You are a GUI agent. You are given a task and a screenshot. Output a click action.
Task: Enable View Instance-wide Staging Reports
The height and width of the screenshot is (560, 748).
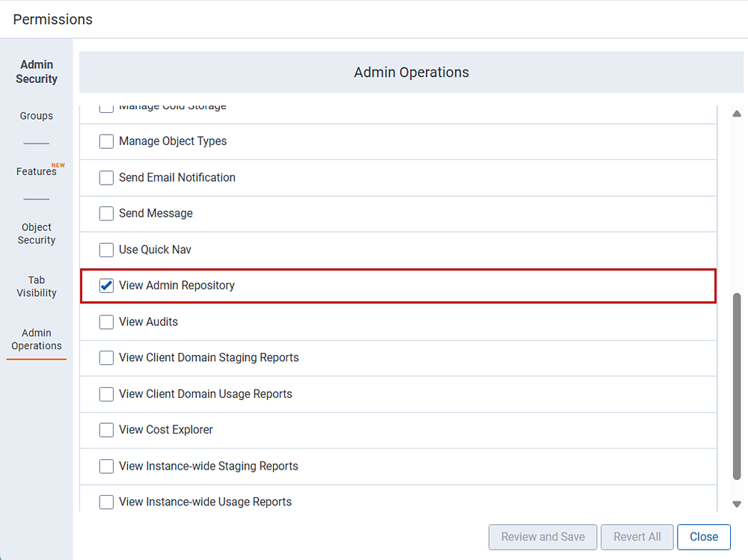point(106,466)
